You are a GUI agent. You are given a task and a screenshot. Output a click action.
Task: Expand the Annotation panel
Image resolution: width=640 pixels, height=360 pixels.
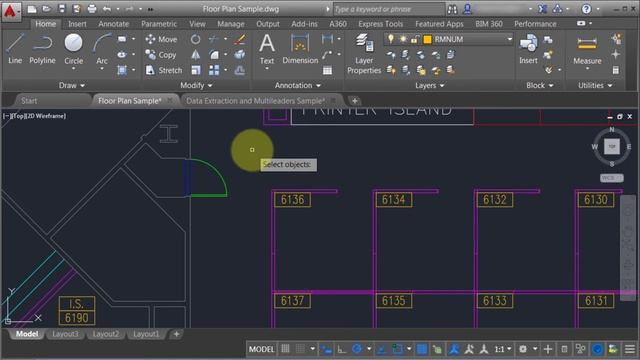(298, 85)
